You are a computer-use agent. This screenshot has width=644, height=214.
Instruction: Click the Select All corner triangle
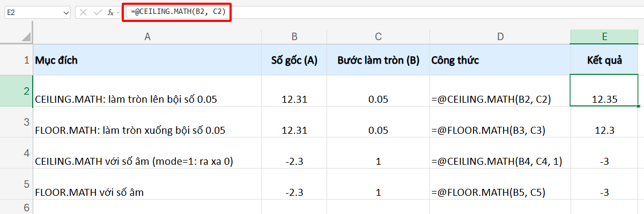[26, 36]
